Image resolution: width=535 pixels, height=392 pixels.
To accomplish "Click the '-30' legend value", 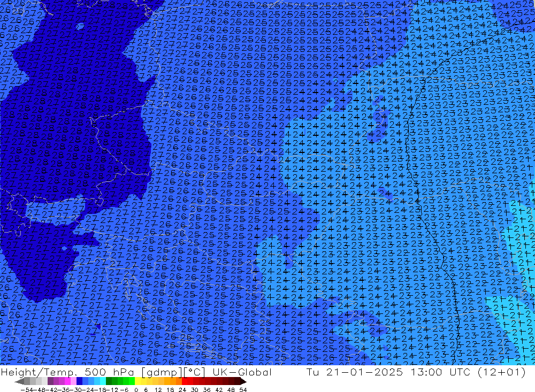I will (x=76, y=390).
